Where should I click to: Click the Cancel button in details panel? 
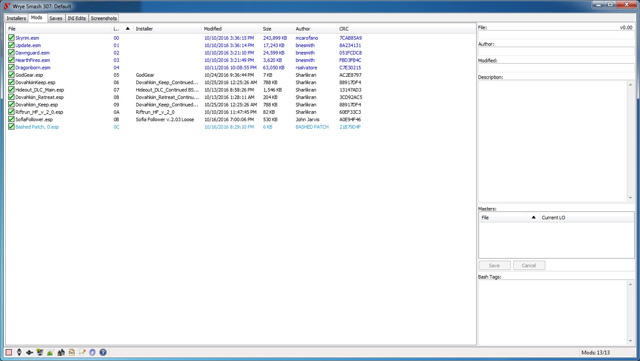(x=529, y=265)
